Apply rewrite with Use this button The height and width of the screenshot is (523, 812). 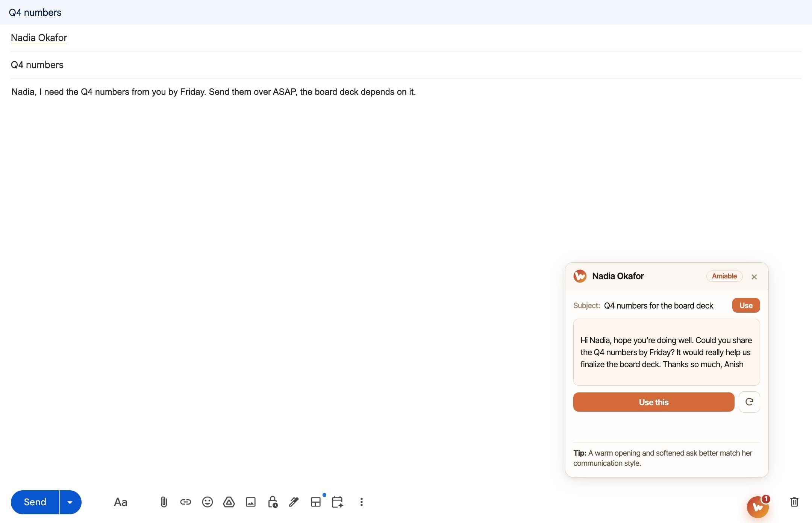coord(654,402)
